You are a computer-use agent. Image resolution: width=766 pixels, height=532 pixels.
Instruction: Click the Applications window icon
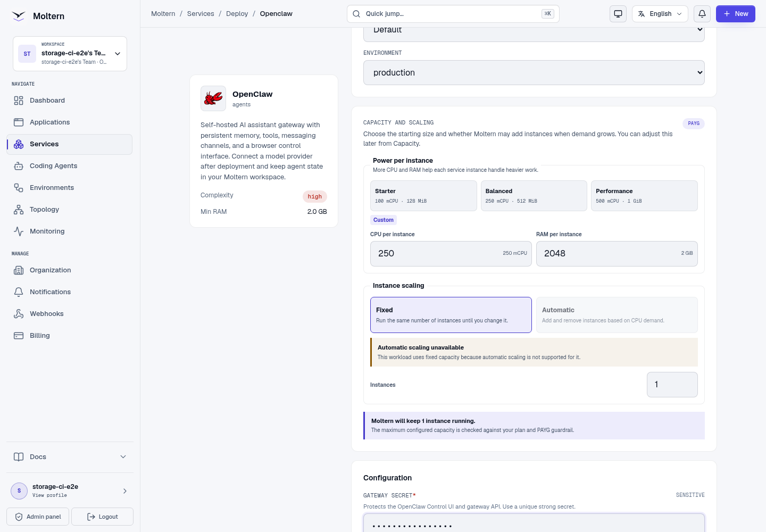pos(19,122)
